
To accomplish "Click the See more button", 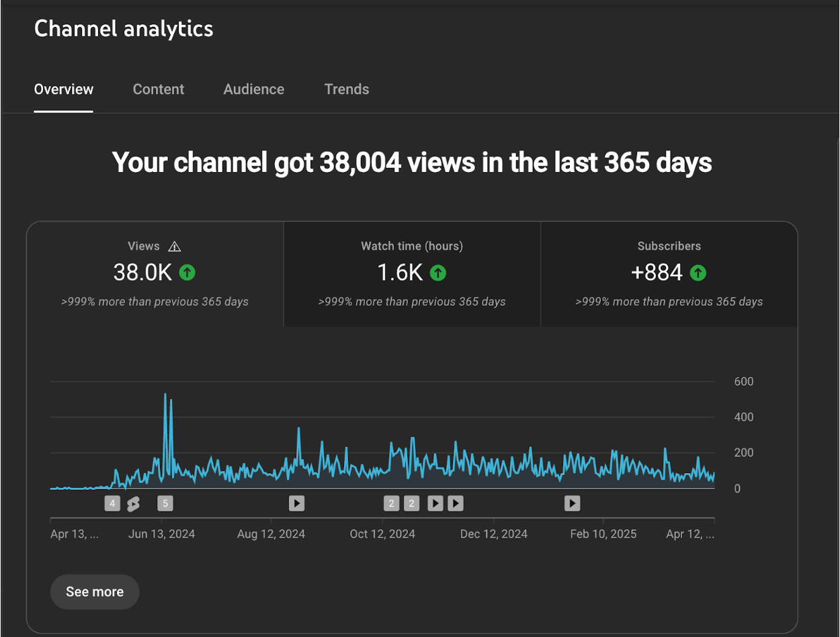I will coord(95,592).
